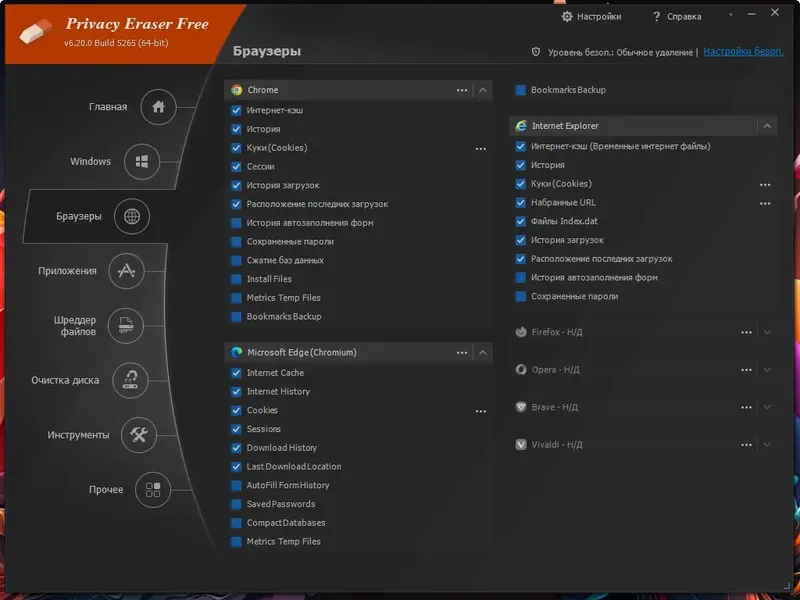Select the Очистка диска tool in the sidebar

130,380
